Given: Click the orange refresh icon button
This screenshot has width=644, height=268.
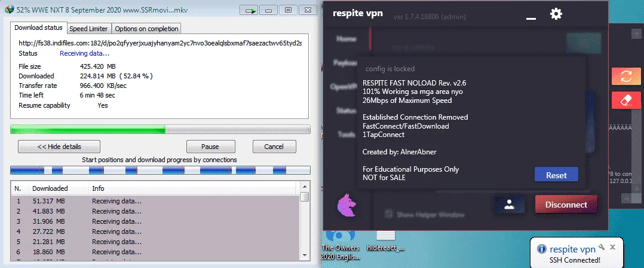Looking at the screenshot, I should point(626,77).
